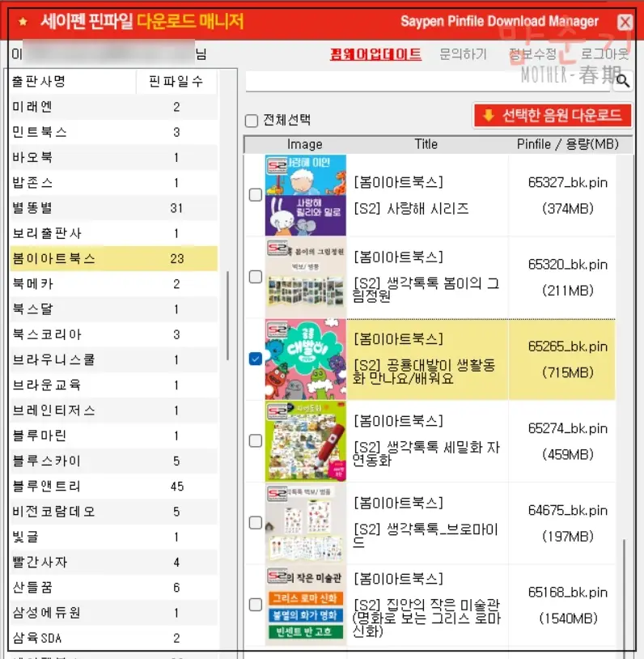This screenshot has width=644, height=659.
Task: Click title [S2] 사랑해 시리즈
Action: [x=411, y=208]
